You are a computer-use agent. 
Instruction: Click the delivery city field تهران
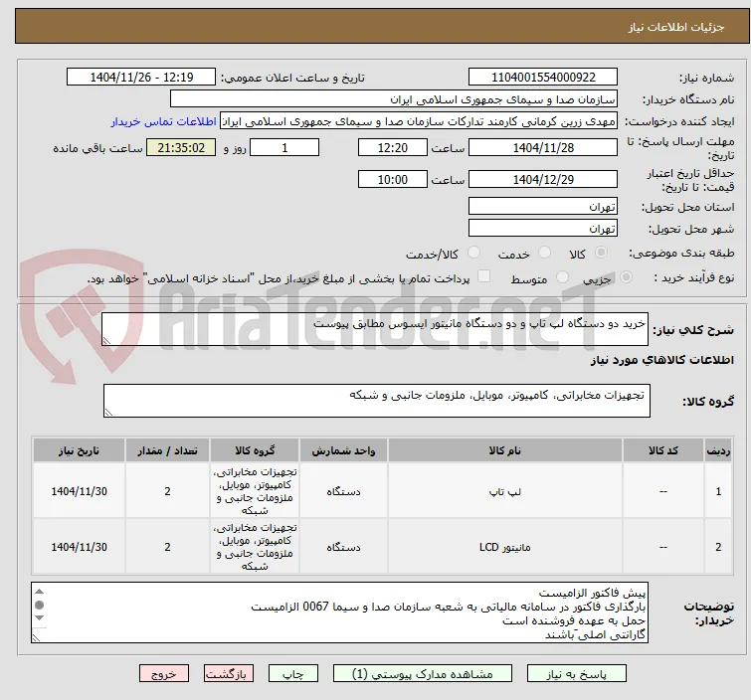tap(543, 228)
